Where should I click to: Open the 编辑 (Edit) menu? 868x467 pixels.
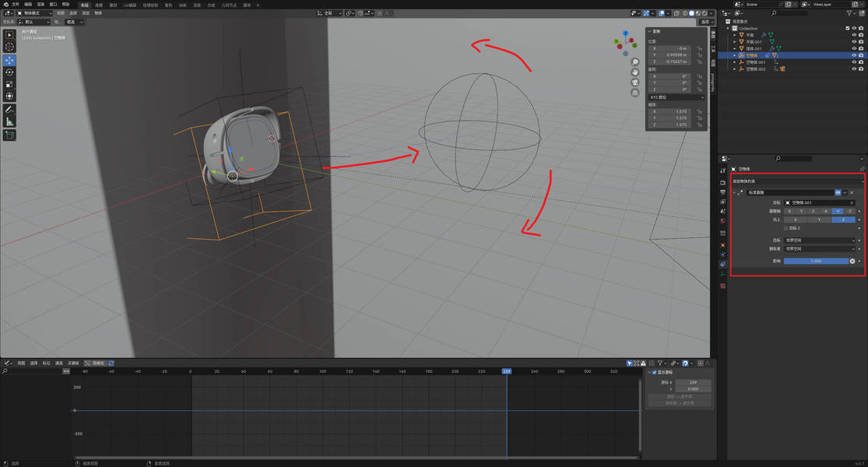[28, 5]
